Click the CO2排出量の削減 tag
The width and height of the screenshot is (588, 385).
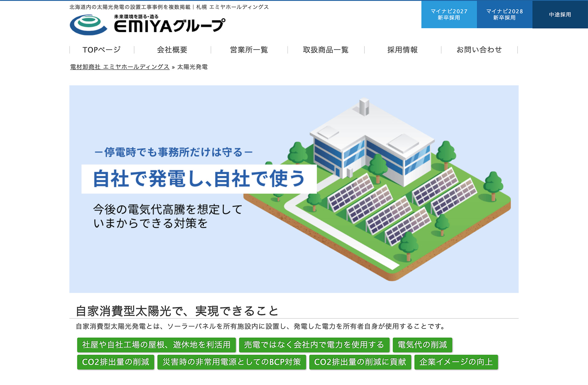[116, 362]
